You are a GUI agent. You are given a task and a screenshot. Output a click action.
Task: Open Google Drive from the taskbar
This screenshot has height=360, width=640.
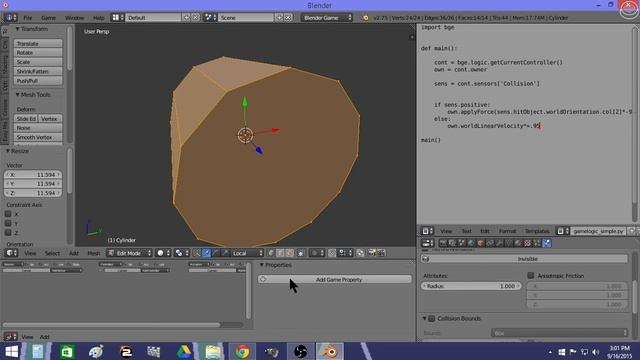click(x=183, y=351)
